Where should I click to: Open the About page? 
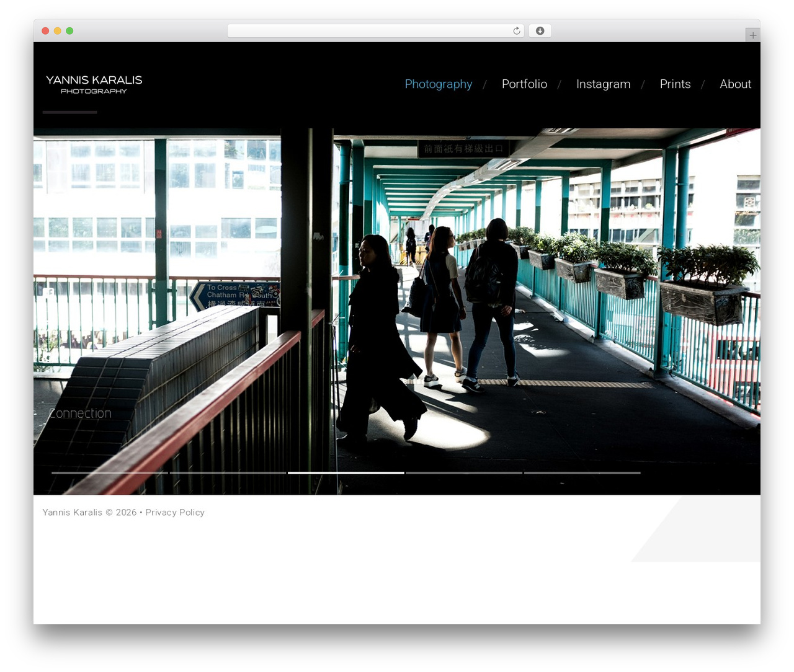pos(735,84)
